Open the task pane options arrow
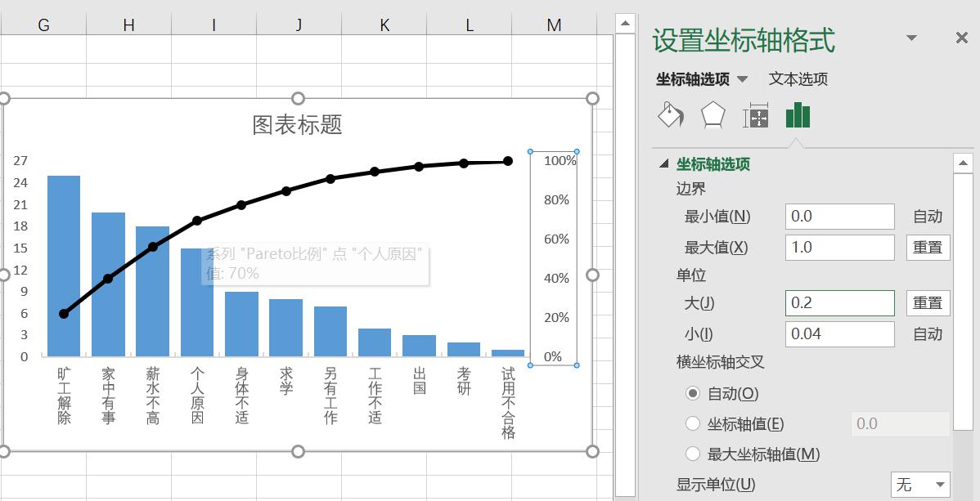This screenshot has height=501, width=980. coord(912,38)
